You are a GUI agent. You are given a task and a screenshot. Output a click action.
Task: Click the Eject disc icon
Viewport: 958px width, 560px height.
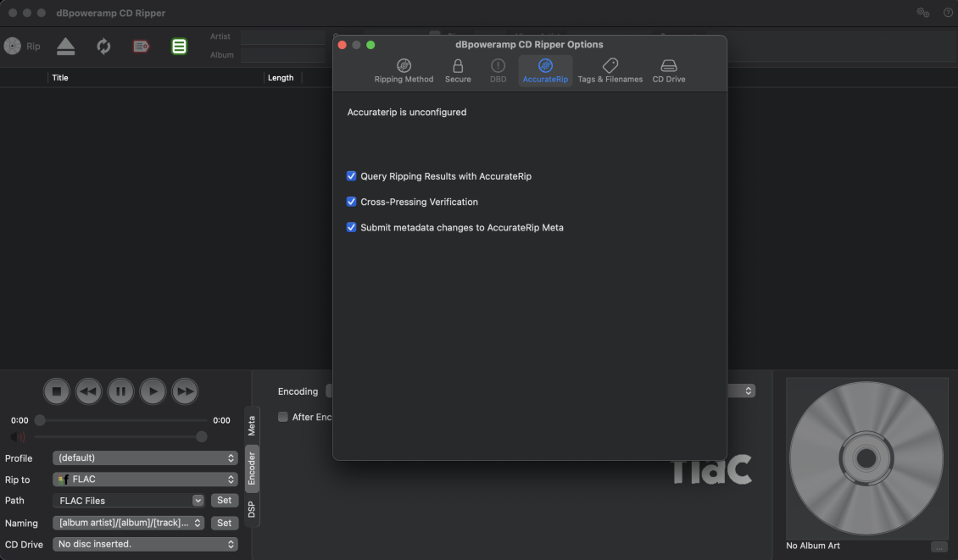coord(65,47)
